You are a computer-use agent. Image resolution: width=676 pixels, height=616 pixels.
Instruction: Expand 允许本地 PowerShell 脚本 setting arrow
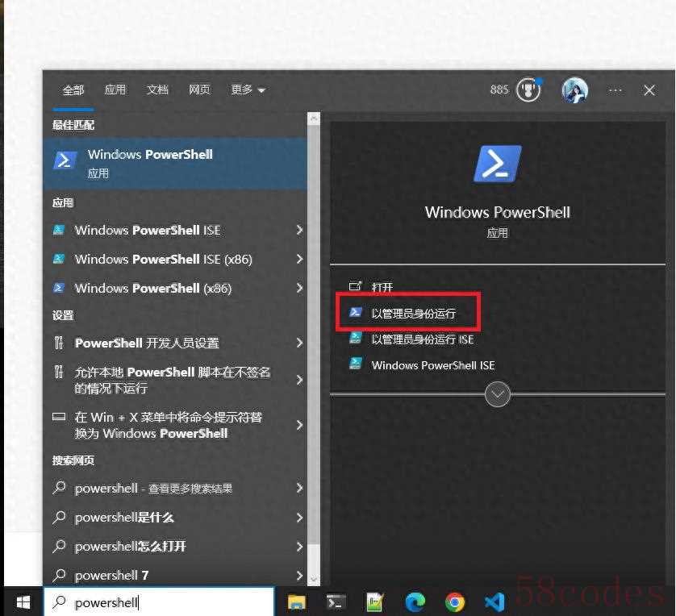coord(299,380)
